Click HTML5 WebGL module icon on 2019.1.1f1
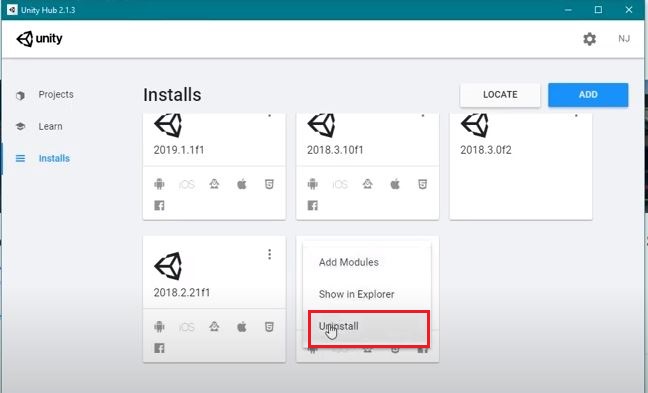The height and width of the screenshot is (393, 648). coord(269,184)
